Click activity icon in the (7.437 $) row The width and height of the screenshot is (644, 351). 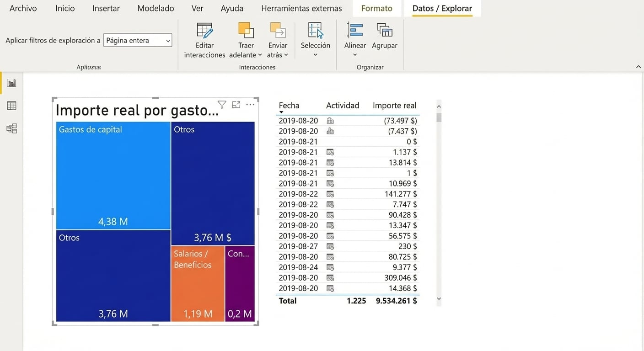coord(330,131)
